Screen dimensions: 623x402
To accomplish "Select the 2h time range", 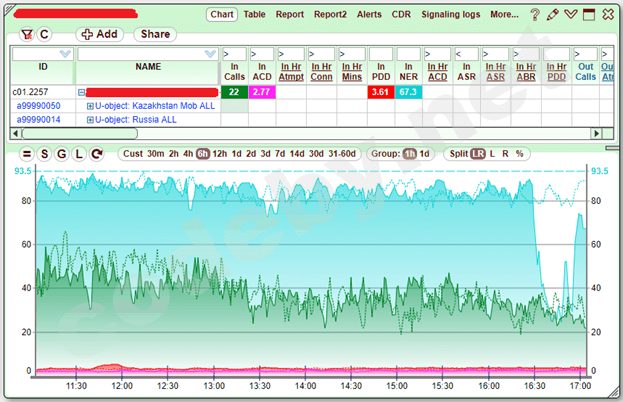I will 174,154.
